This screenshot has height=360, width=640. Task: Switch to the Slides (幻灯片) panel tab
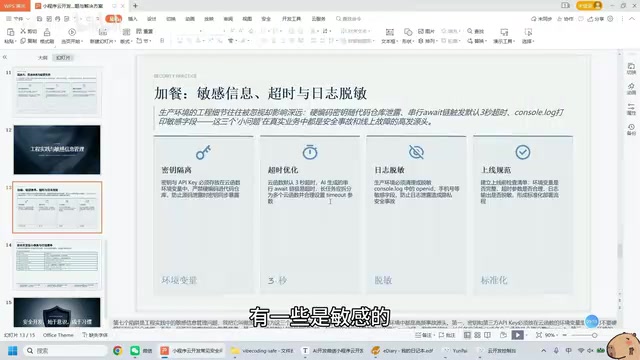[63, 58]
